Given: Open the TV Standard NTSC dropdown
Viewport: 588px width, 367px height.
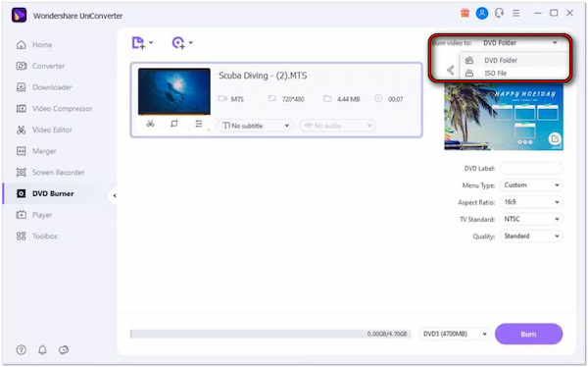Looking at the screenshot, I should pyautogui.click(x=531, y=219).
